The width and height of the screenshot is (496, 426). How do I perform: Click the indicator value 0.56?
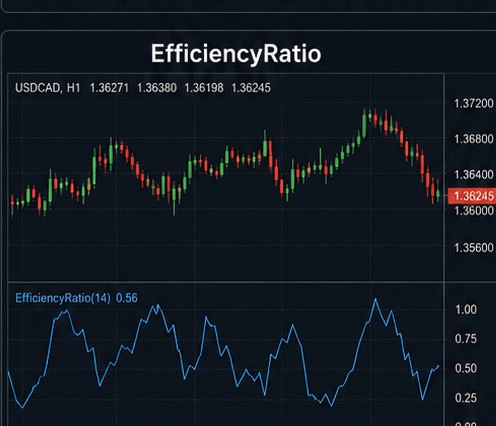coord(127,298)
